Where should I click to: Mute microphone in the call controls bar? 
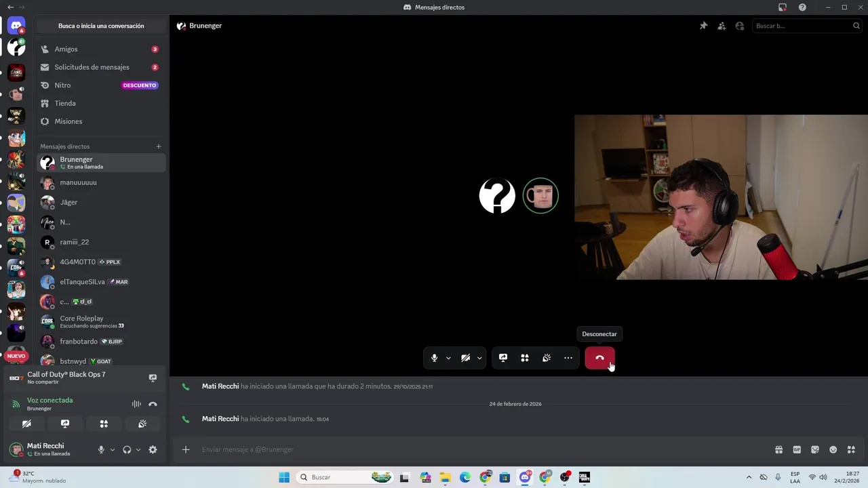pos(435,358)
